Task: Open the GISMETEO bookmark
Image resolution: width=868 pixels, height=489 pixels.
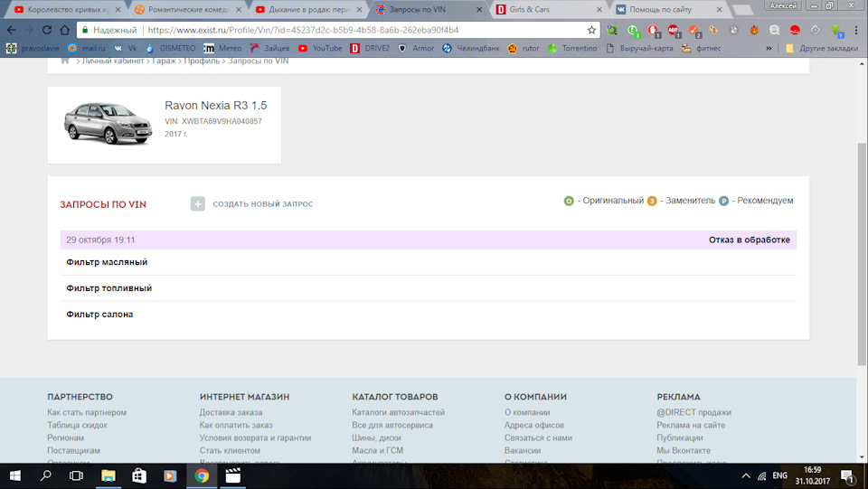Action: click(171, 49)
